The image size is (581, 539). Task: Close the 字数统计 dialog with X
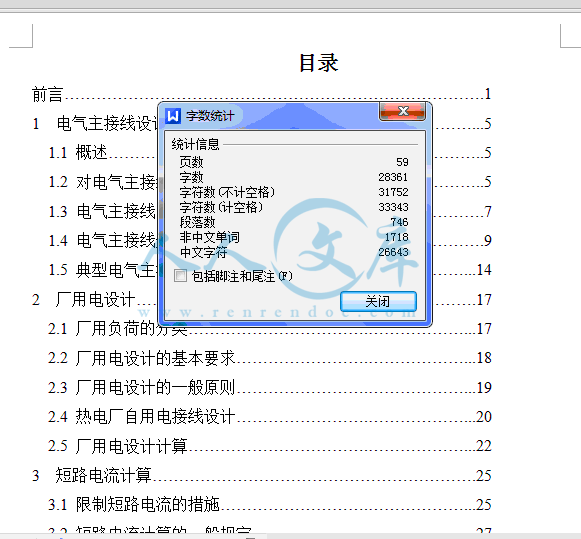[x=402, y=111]
